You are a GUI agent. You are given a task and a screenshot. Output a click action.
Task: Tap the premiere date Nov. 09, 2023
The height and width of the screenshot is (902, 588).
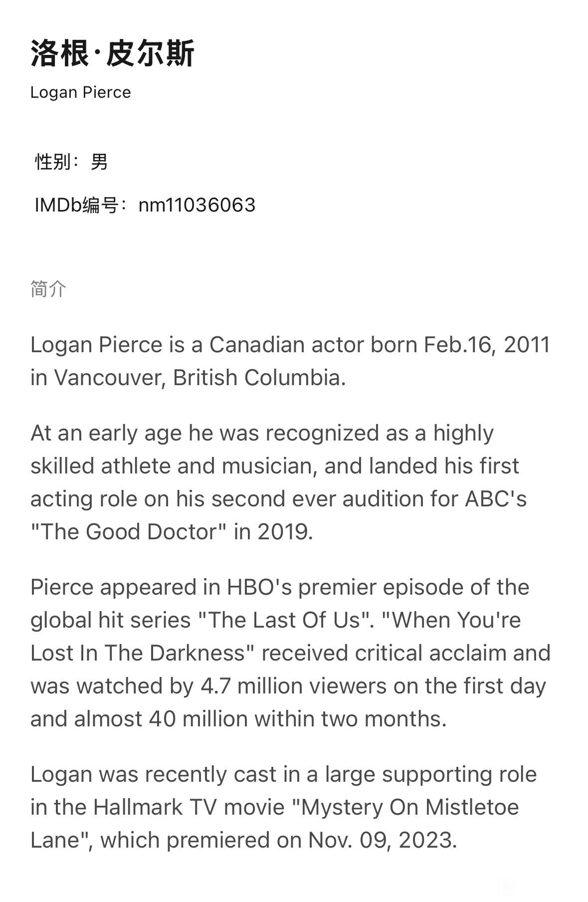pyautogui.click(x=383, y=840)
